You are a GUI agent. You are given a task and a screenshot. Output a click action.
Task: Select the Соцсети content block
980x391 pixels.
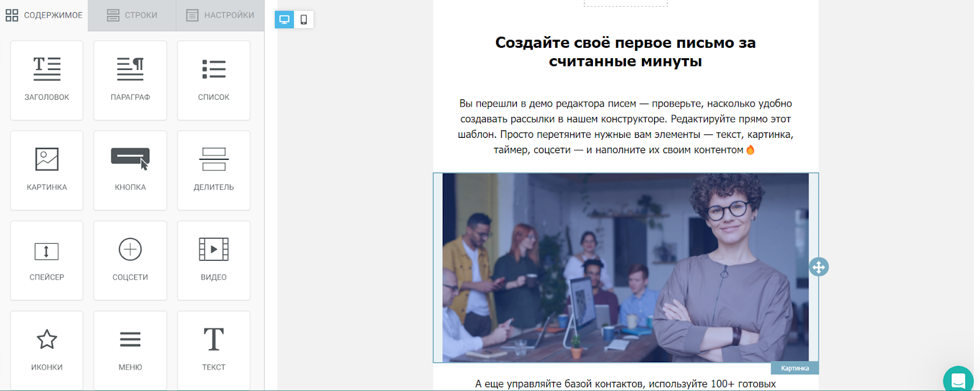pos(130,260)
